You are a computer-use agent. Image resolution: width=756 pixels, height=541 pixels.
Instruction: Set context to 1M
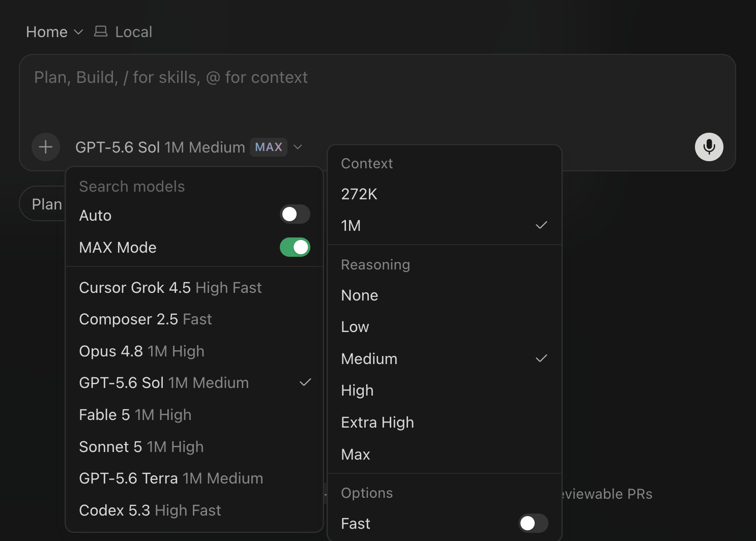445,226
